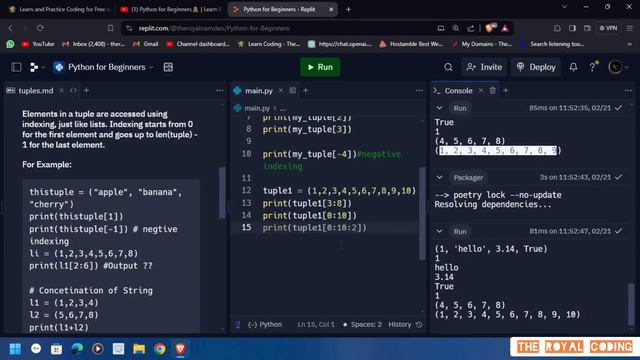Image resolution: width=640 pixels, height=360 pixels.
Task: Open Chrome from the taskbar
Action: 160,349
